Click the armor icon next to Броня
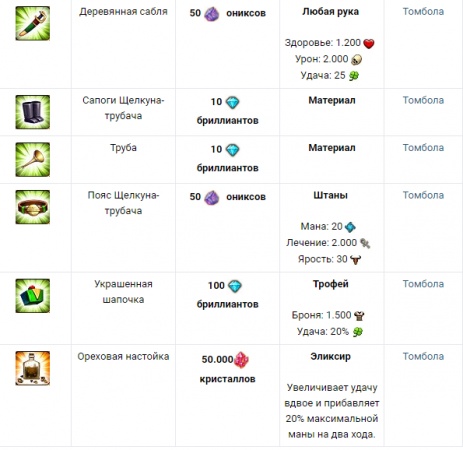The width and height of the screenshot is (463, 450). click(359, 316)
